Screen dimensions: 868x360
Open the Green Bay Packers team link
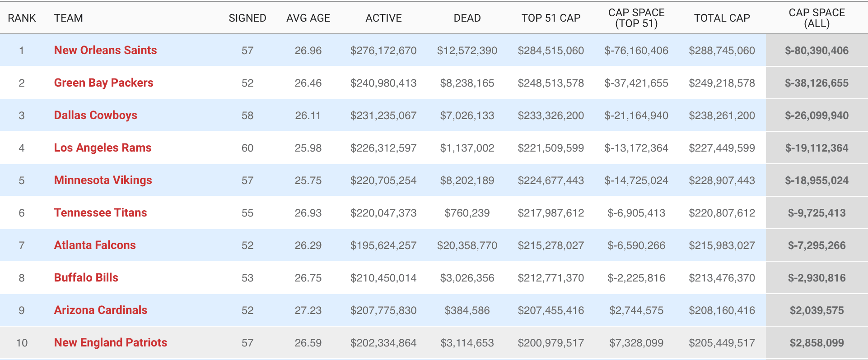point(103,83)
